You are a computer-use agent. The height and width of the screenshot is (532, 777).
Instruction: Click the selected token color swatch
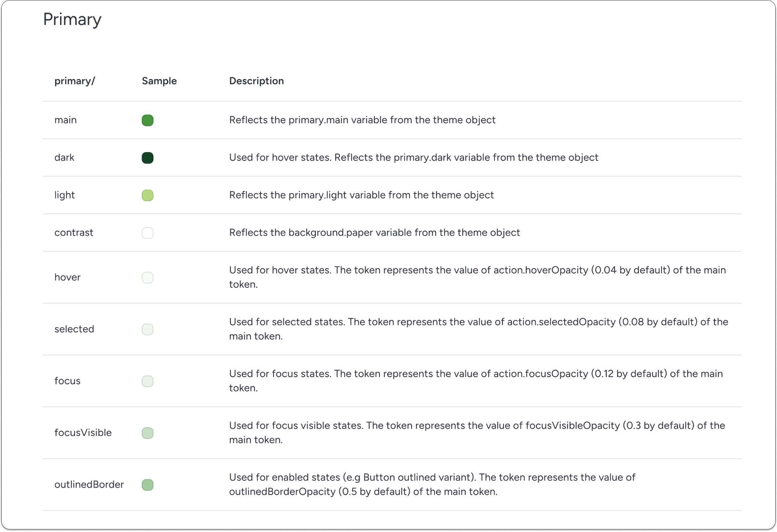point(147,329)
